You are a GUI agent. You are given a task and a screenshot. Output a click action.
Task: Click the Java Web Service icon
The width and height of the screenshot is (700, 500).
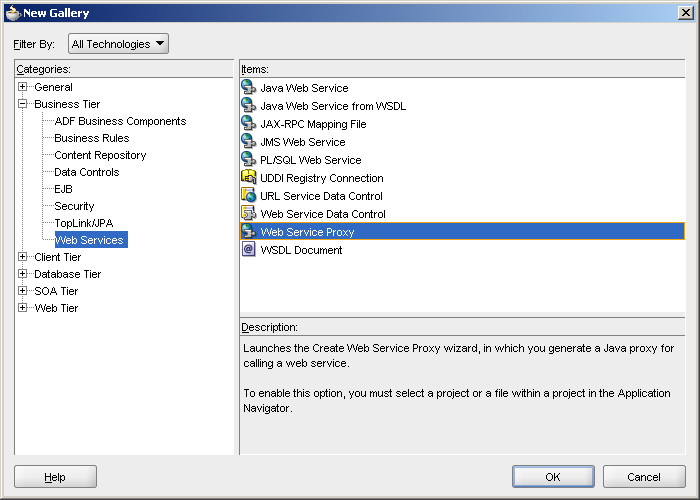[249, 87]
